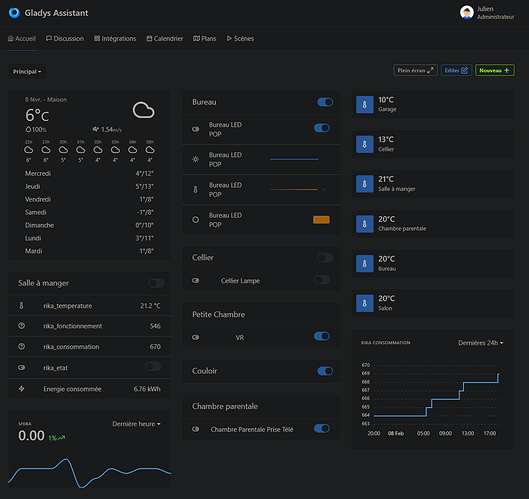The image size is (529, 499).
Task: Click the eye icon beside Chambre Parentale Prise Télé
Action: point(195,429)
